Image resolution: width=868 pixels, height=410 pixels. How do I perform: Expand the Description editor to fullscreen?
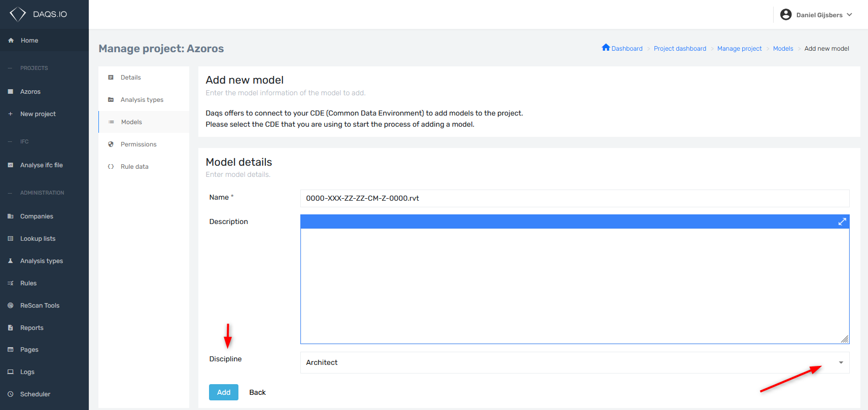tap(842, 221)
